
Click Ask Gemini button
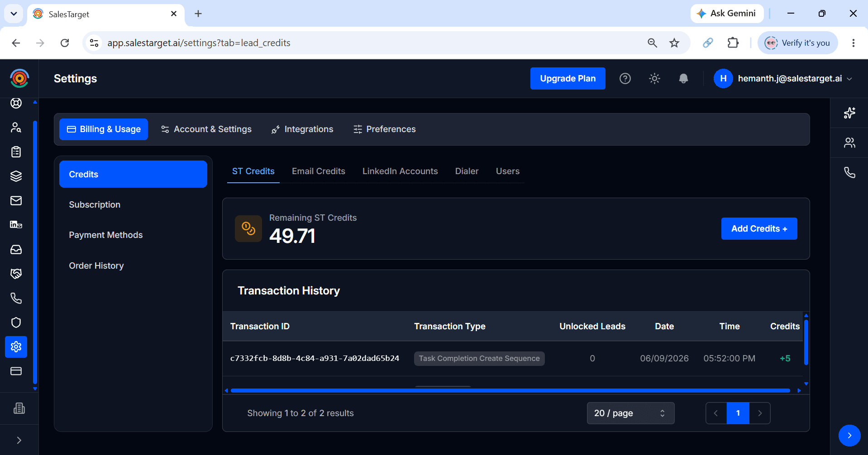click(727, 14)
